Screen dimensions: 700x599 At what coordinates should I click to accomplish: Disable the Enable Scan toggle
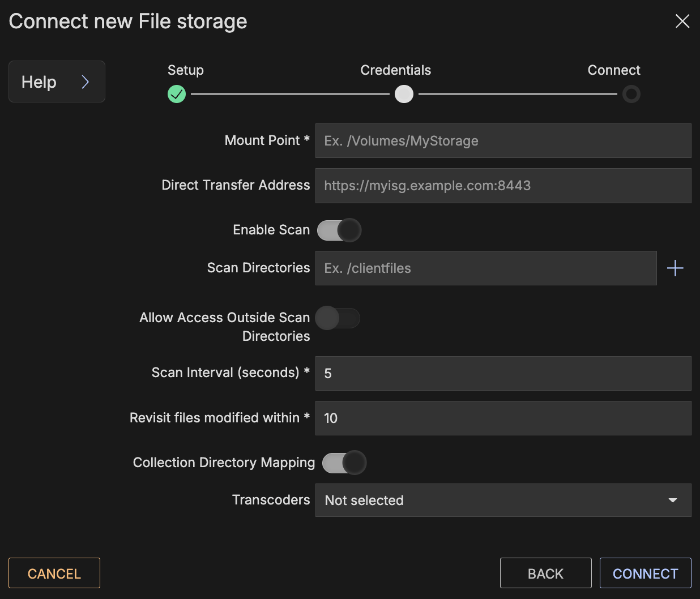(339, 230)
